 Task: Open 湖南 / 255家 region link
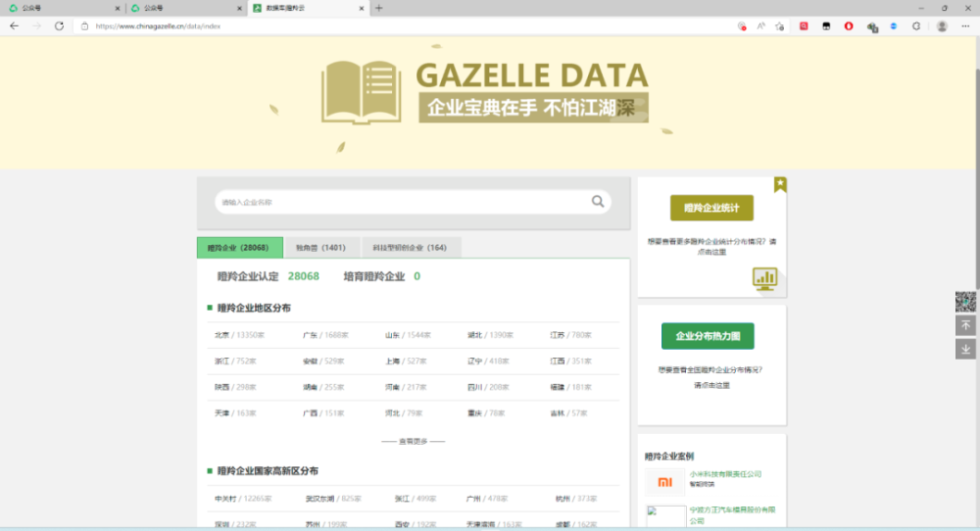click(323, 387)
